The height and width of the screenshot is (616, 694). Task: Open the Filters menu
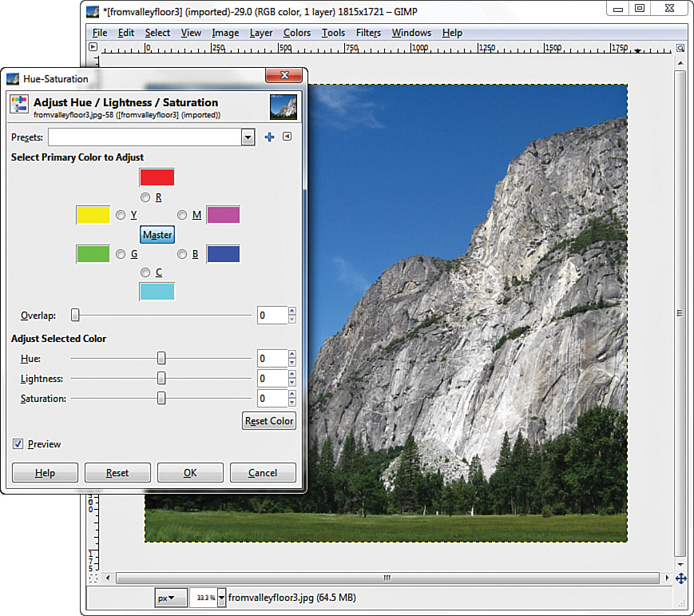click(x=368, y=33)
